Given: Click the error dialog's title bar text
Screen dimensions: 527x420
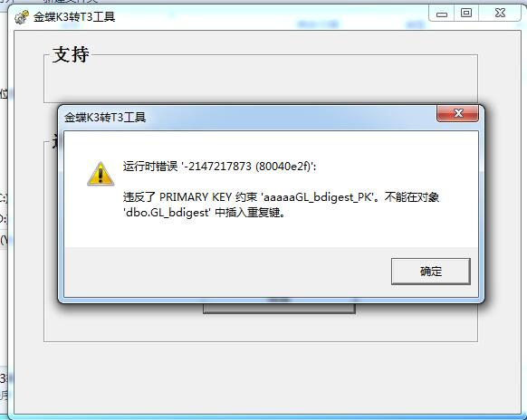Looking at the screenshot, I should point(105,118).
